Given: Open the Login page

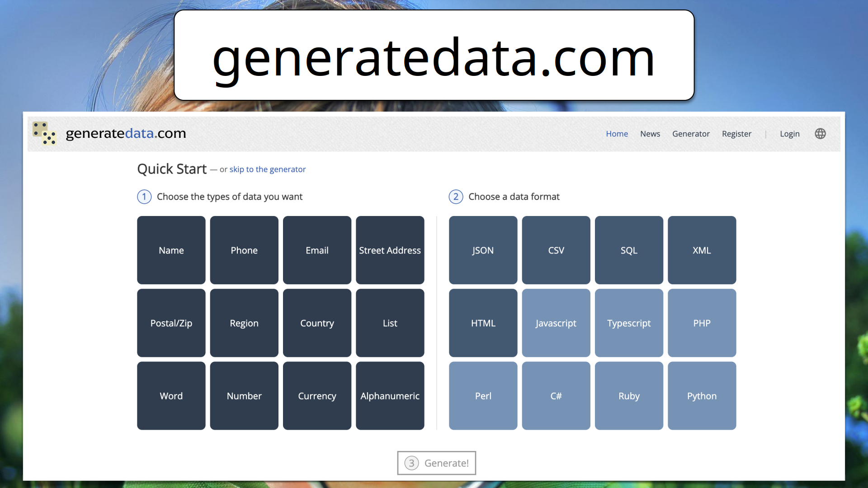Looking at the screenshot, I should (789, 134).
